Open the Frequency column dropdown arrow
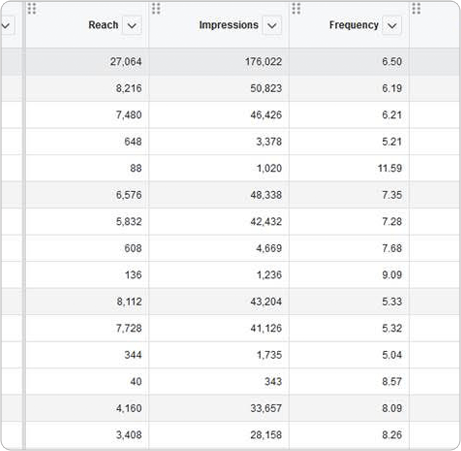The height and width of the screenshot is (451, 461). (392, 25)
